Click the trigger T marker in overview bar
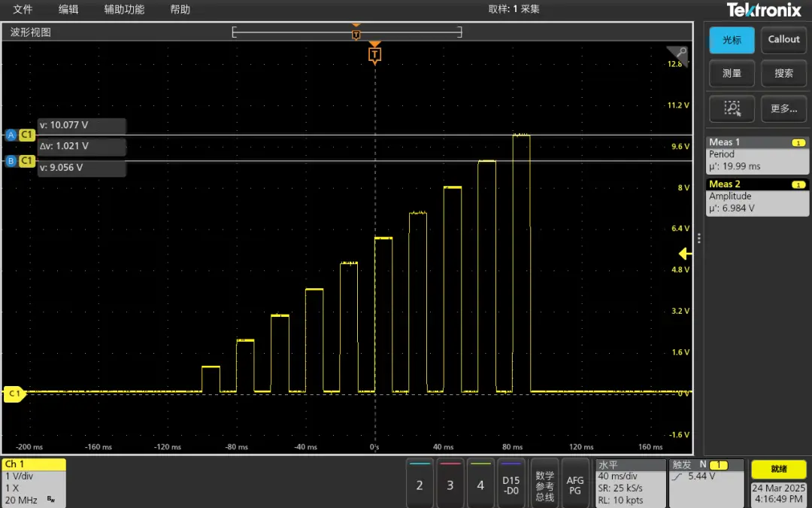 point(356,34)
